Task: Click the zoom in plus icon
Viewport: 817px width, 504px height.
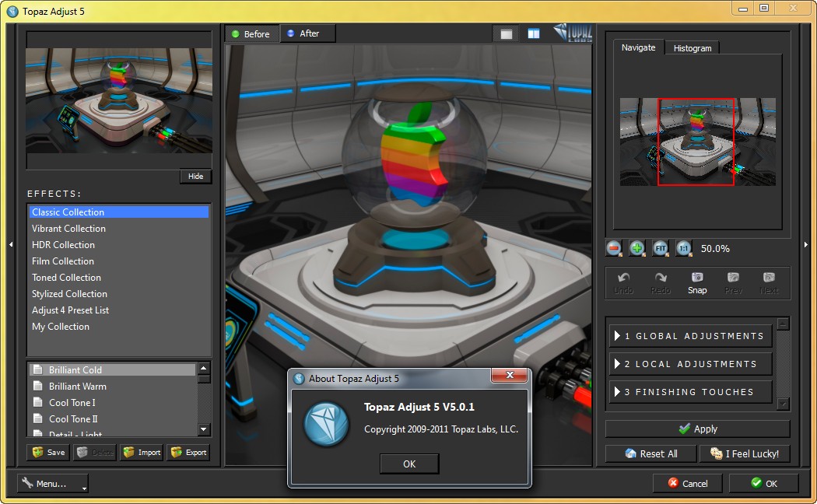Action: [636, 248]
